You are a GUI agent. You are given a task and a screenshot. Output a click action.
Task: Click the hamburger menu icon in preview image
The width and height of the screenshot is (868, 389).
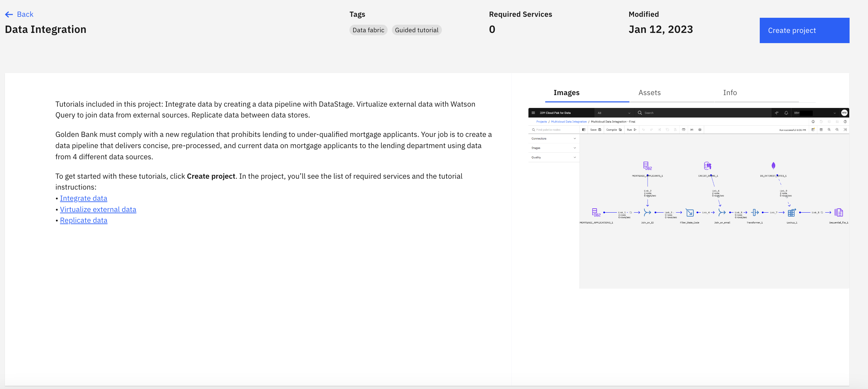point(533,113)
